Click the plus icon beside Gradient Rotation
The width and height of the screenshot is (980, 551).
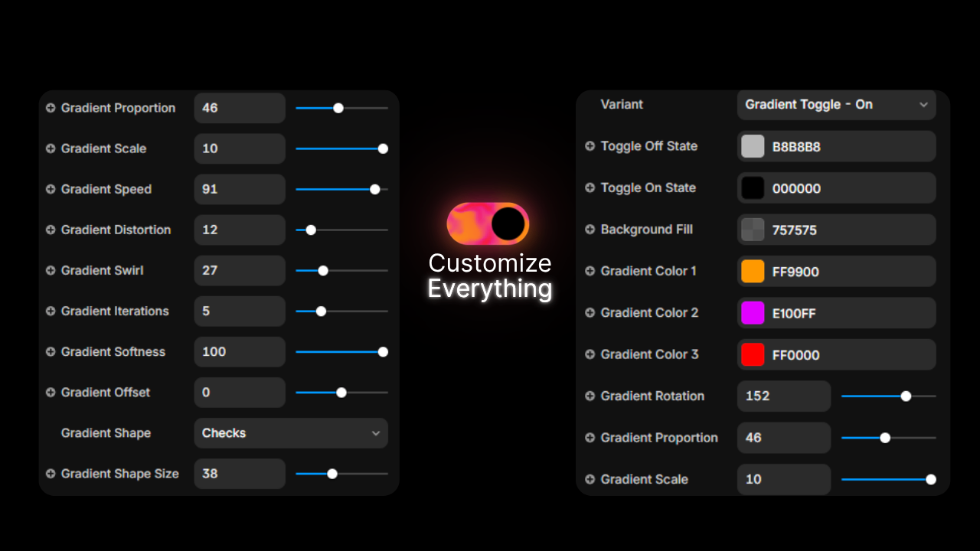(590, 396)
